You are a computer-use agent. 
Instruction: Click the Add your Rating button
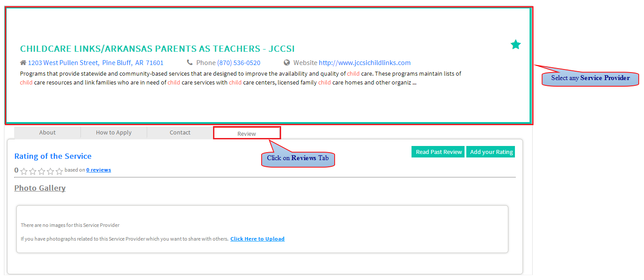pyautogui.click(x=491, y=152)
